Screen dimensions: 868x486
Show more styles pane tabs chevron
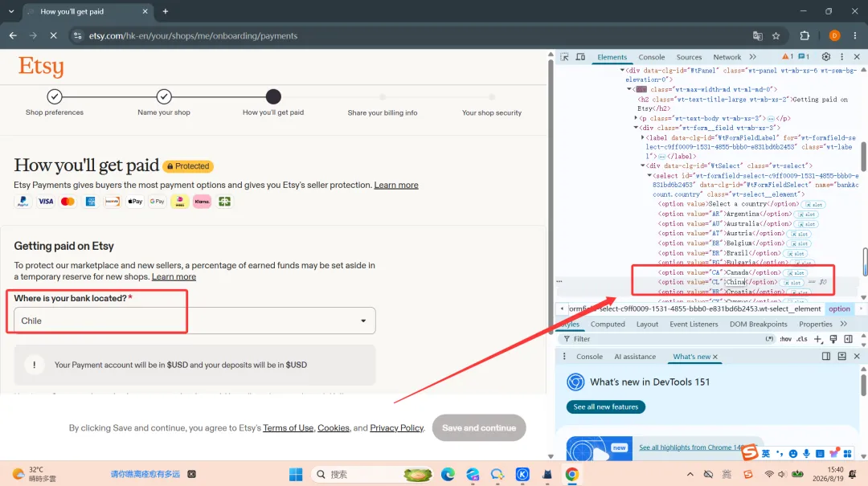pos(844,324)
